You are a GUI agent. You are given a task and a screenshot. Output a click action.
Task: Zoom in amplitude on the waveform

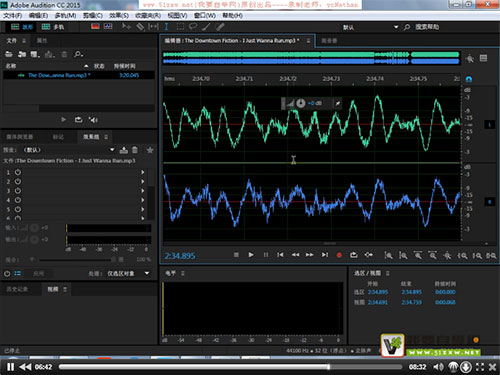388,256
